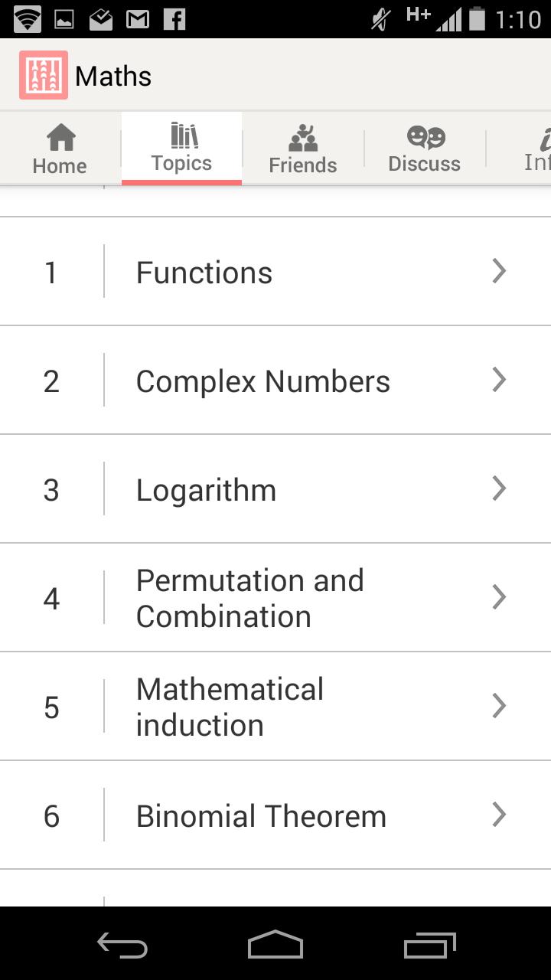
Task: Open recent apps from navigation bar
Action: coord(429,946)
